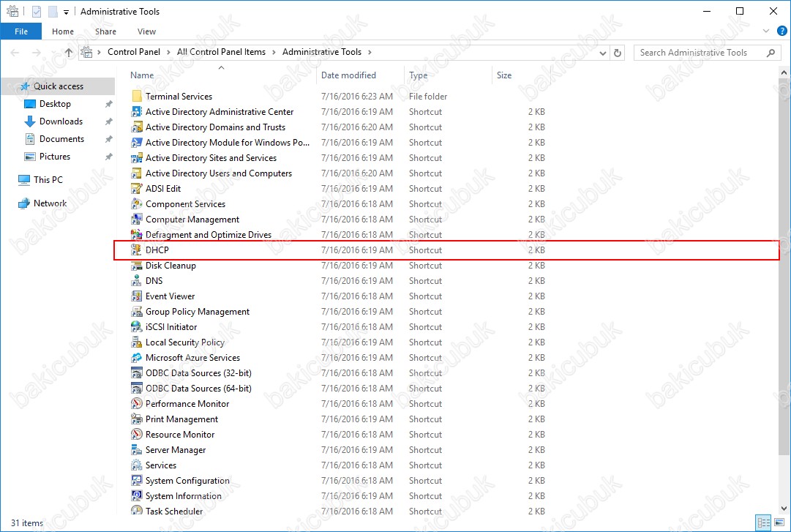Select Quick access in the navigation pane
The height and width of the screenshot is (532, 791).
[58, 86]
